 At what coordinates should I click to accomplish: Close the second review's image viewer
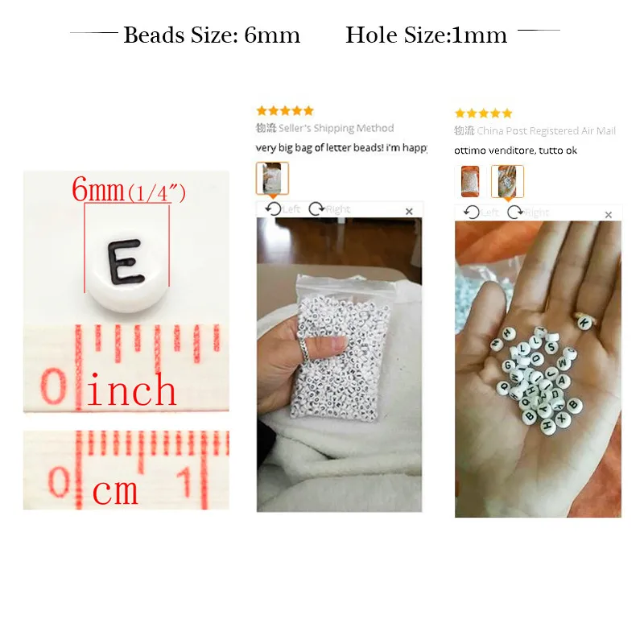(609, 215)
